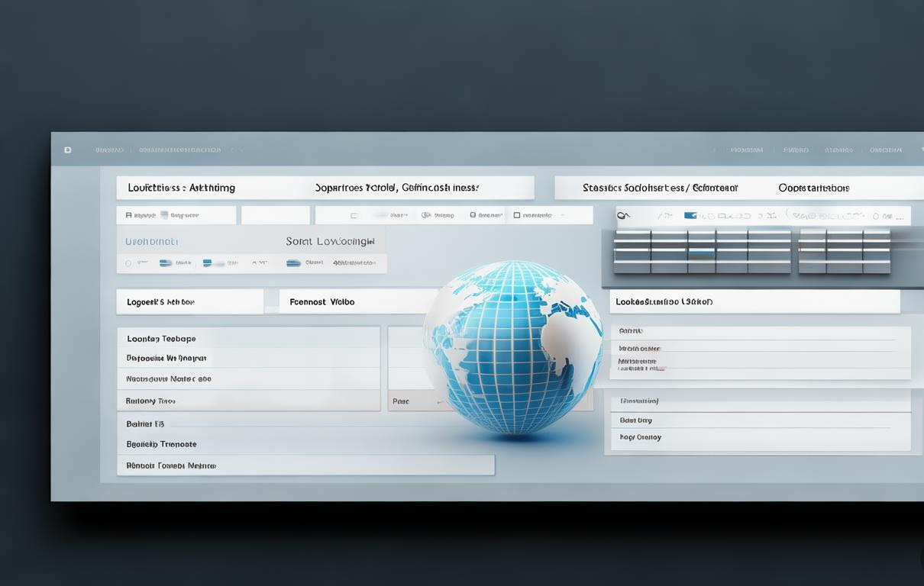Open the "Oopistartibois" header
Image resolution: width=924 pixels, height=586 pixels.
[814, 188]
